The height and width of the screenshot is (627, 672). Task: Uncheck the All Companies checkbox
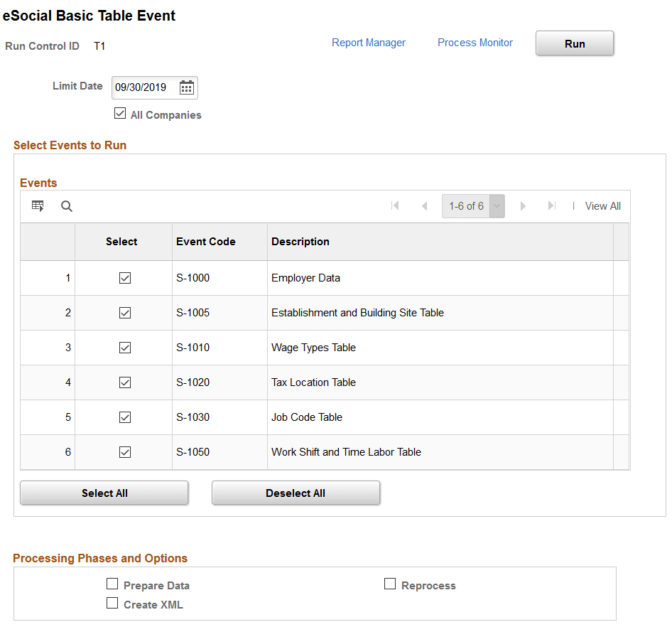(120, 112)
